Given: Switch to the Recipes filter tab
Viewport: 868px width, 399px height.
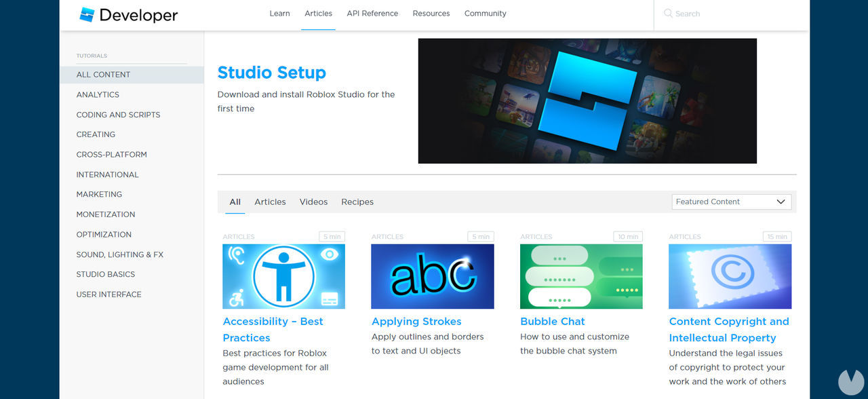Looking at the screenshot, I should point(357,202).
